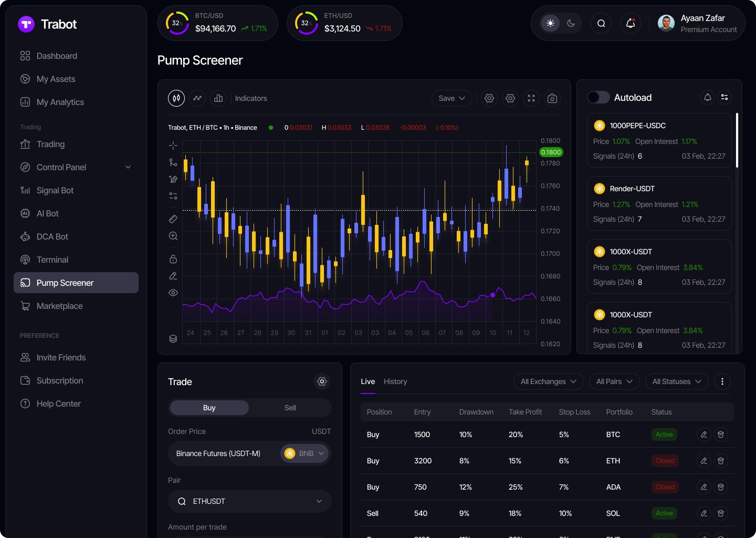Hide chart drawings using the eye icon
Screen dimensions: 756x538
tap(173, 293)
